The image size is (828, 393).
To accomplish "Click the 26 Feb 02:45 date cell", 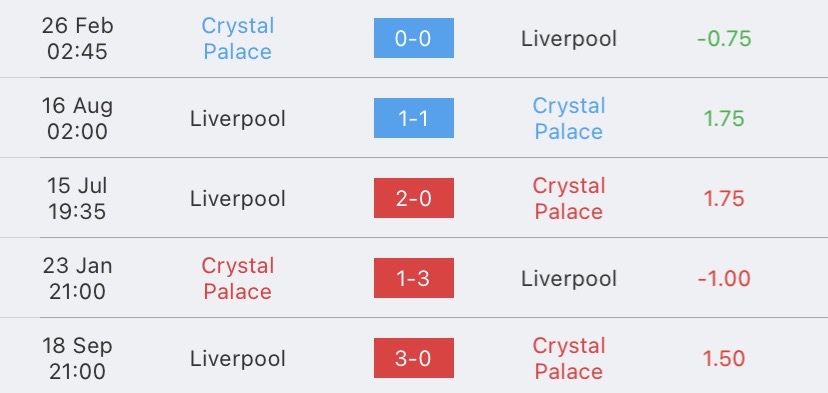I will 78,39.
